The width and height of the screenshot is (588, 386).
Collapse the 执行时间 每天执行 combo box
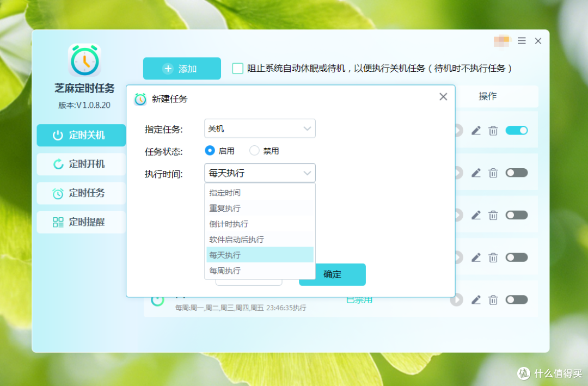[260, 173]
